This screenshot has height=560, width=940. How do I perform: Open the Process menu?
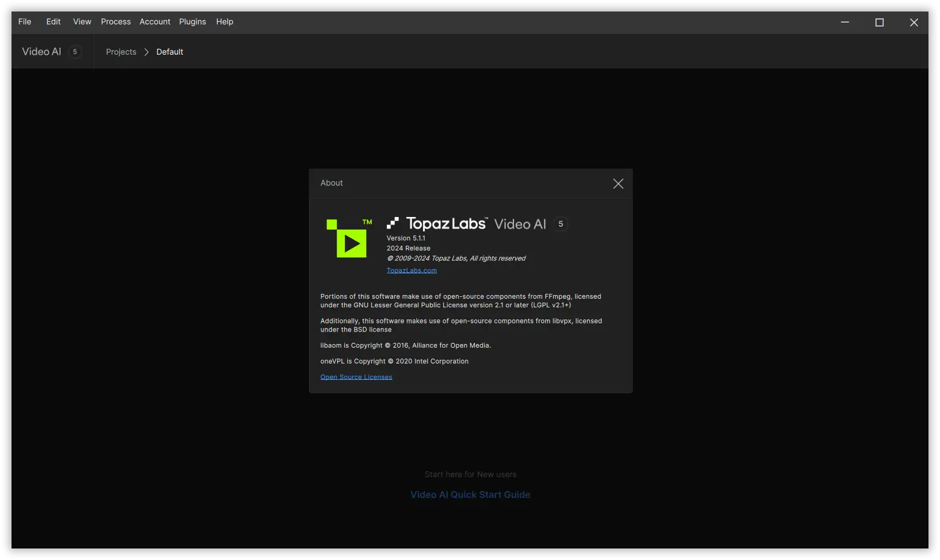pos(116,22)
